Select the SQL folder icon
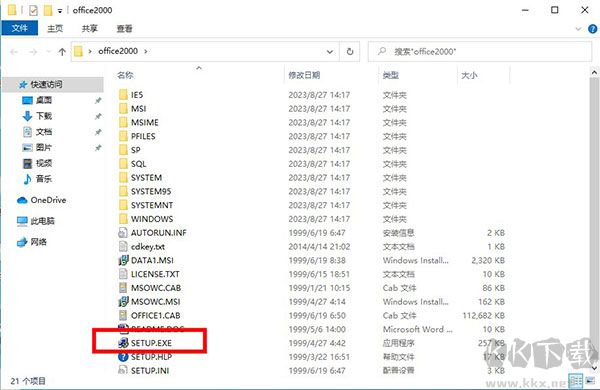This screenshot has width=600, height=390. [x=123, y=163]
